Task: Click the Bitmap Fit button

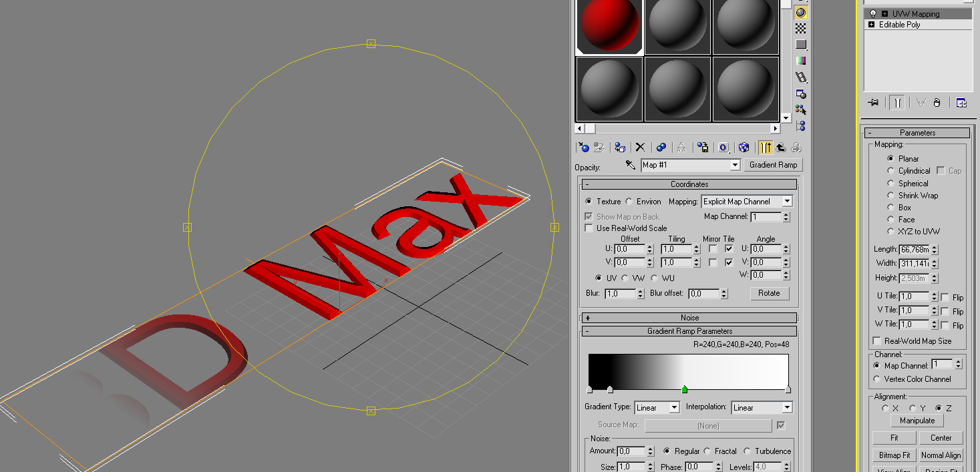Action: point(894,455)
